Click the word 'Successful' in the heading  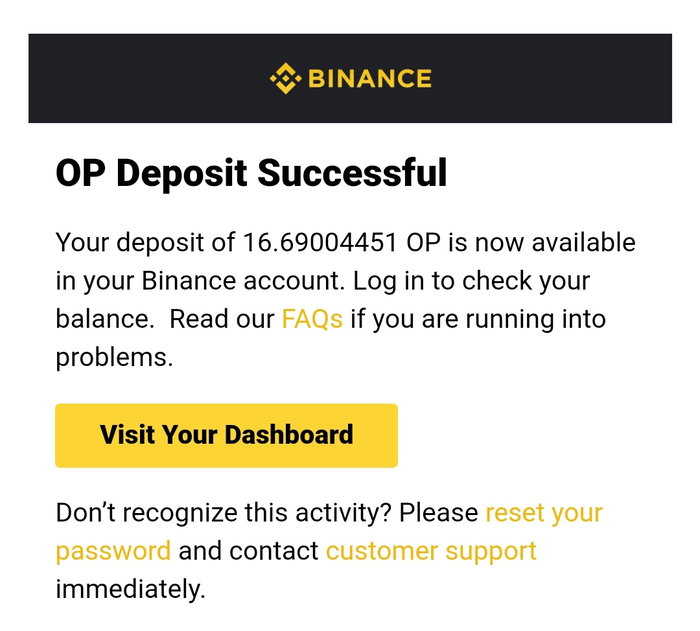tap(352, 173)
